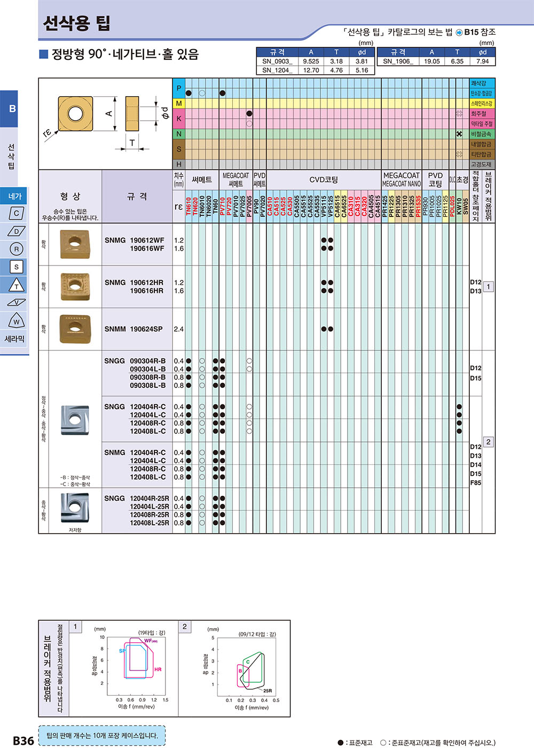This screenshot has height=756, width=534.
Task: Select the T triangle insert icon
Action: pyautogui.click(x=17, y=285)
